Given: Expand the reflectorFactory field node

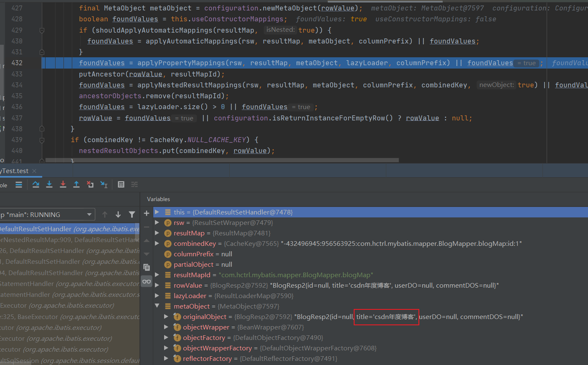Looking at the screenshot, I should point(166,358).
